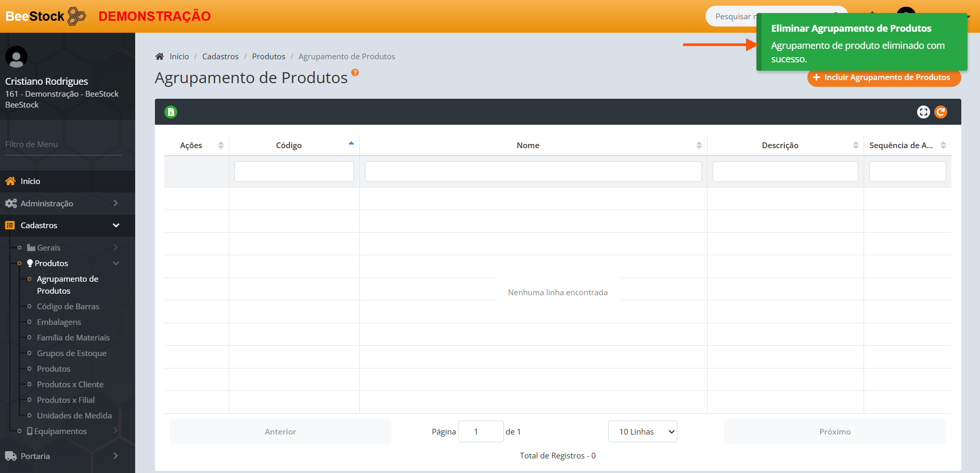Image resolution: width=980 pixels, height=473 pixels.
Task: Click the orange refresh table icon
Action: [940, 112]
